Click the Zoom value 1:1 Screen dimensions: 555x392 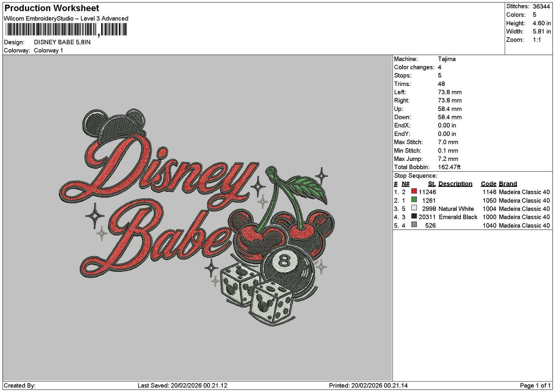click(x=537, y=40)
